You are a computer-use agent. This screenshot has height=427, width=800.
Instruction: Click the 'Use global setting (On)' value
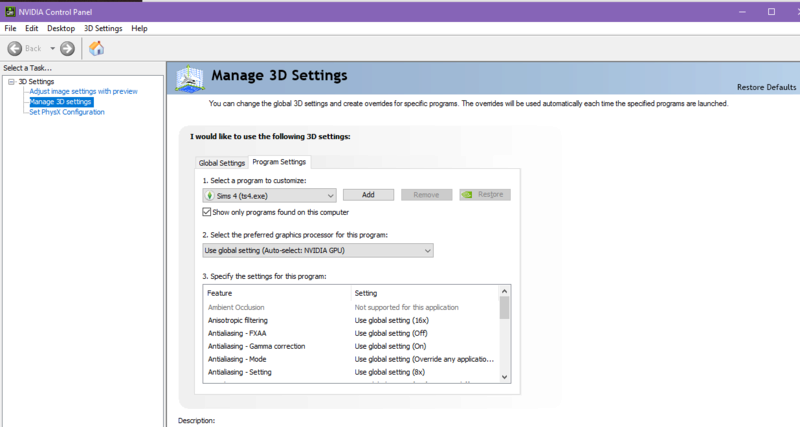390,346
